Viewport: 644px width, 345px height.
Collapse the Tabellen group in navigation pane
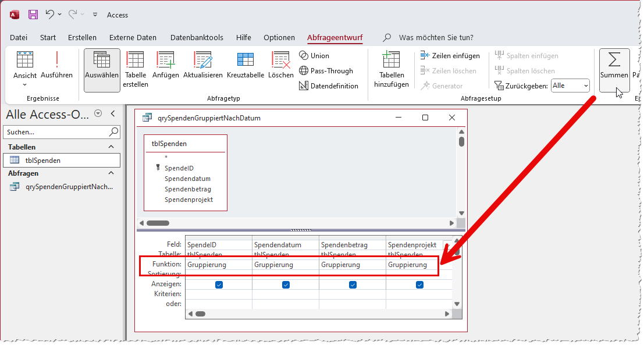(x=112, y=147)
